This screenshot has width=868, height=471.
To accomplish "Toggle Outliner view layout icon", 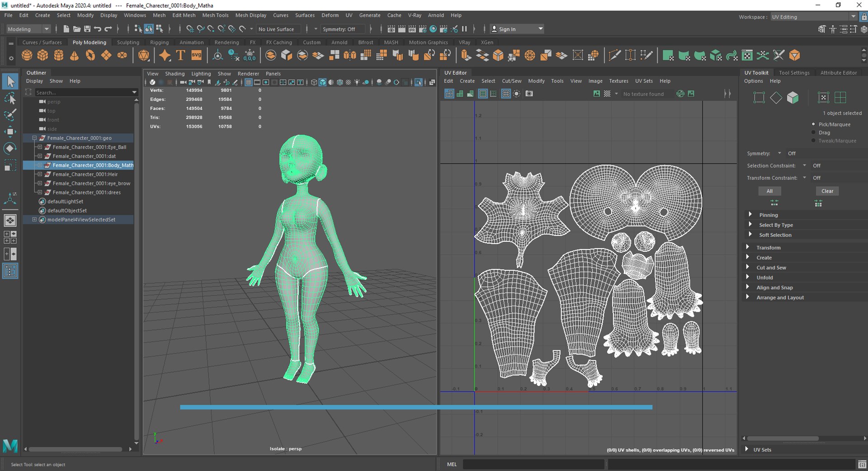I will tap(10, 271).
